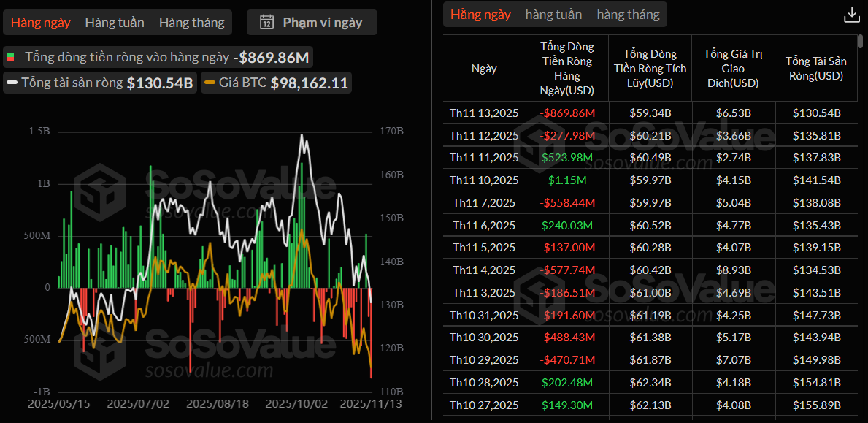868x423 pixels.
Task: Switch the chart to Hàng tuần view
Action: (x=115, y=22)
